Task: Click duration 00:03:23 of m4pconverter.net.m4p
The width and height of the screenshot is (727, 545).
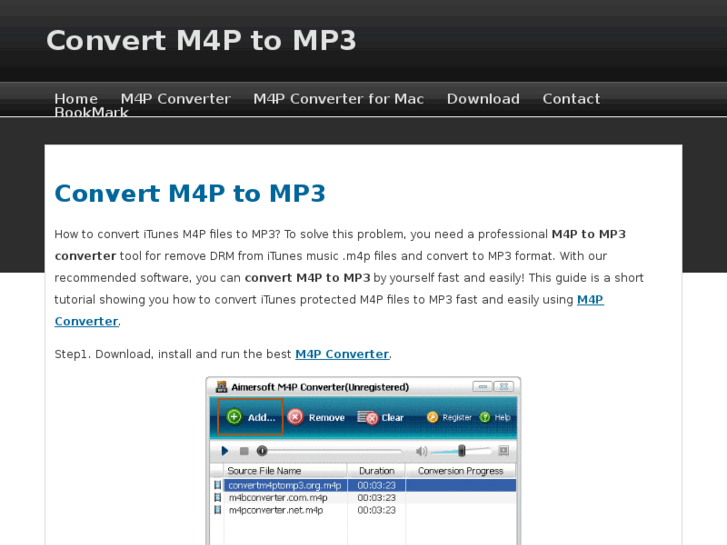Action: coord(376,510)
